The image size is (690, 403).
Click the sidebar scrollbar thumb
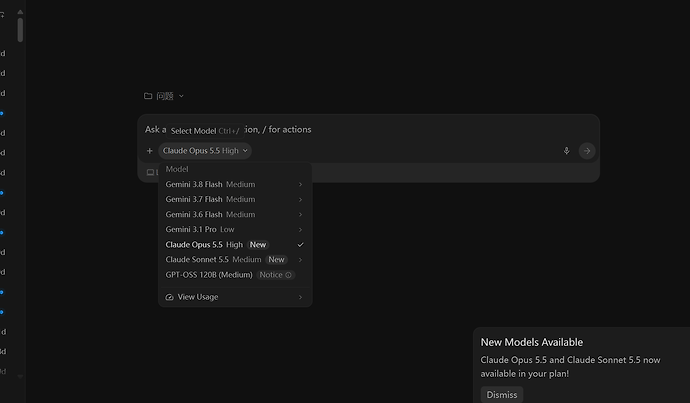click(20, 29)
